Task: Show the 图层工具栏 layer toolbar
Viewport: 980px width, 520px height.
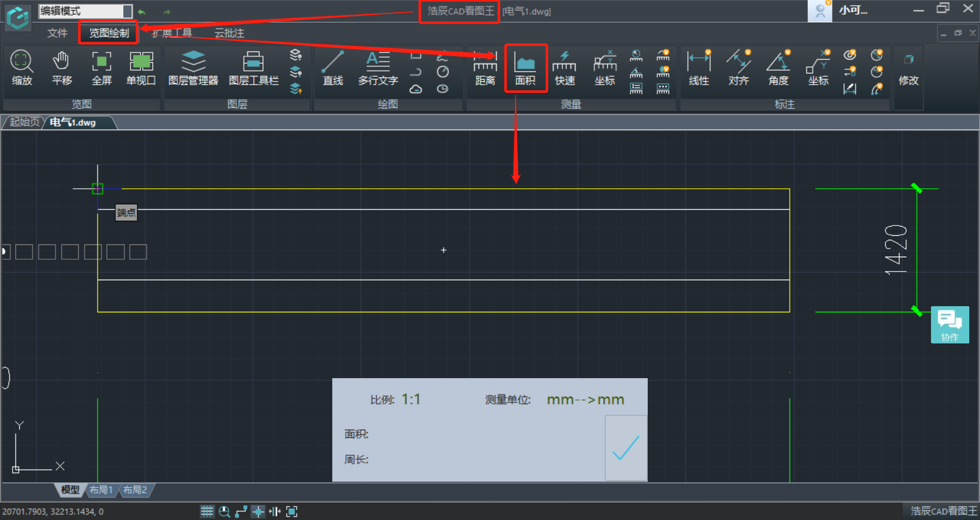Action: (x=254, y=68)
